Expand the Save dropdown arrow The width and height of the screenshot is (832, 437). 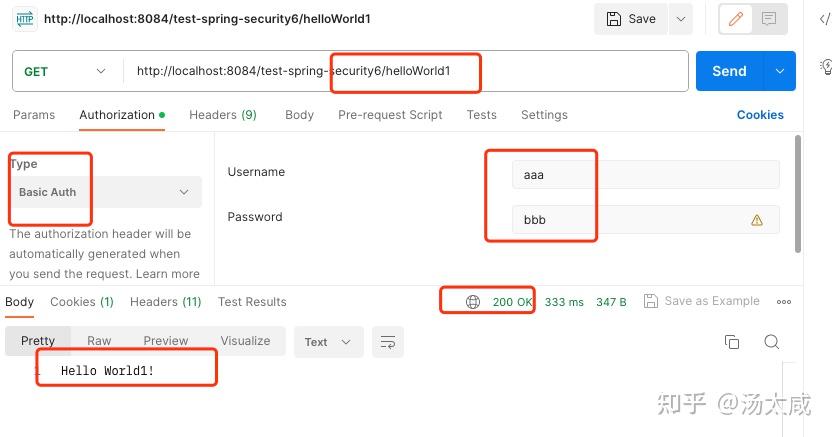tap(681, 19)
